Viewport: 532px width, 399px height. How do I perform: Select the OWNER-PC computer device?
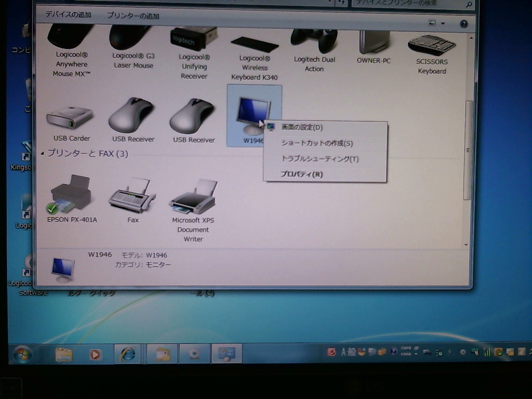pos(373,48)
